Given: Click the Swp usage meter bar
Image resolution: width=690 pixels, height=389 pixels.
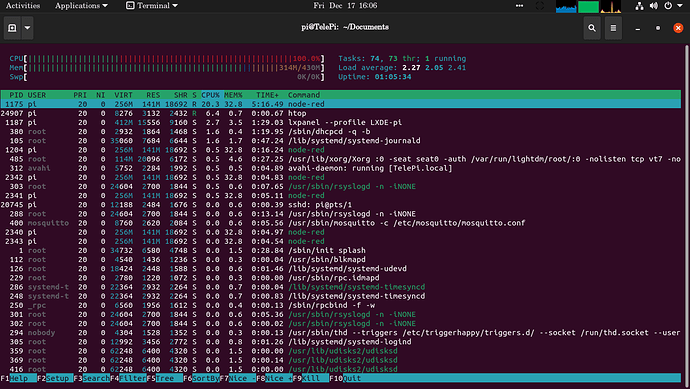Looking at the screenshot, I should coord(167,77).
